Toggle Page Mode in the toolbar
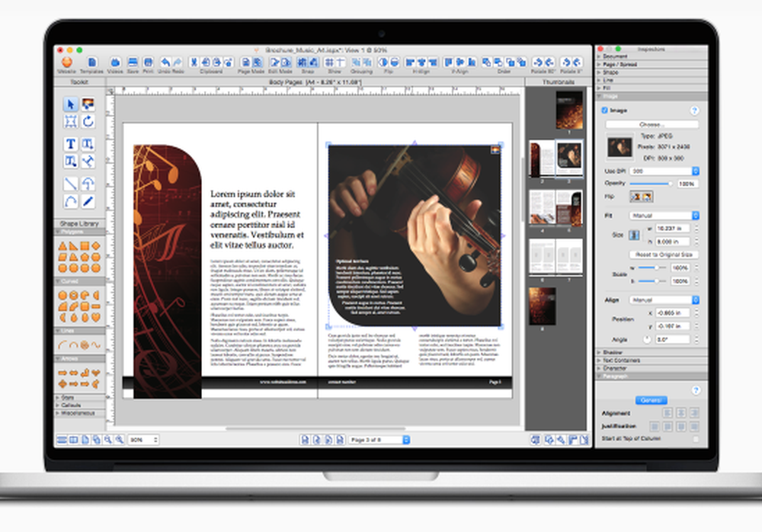 coord(251,61)
